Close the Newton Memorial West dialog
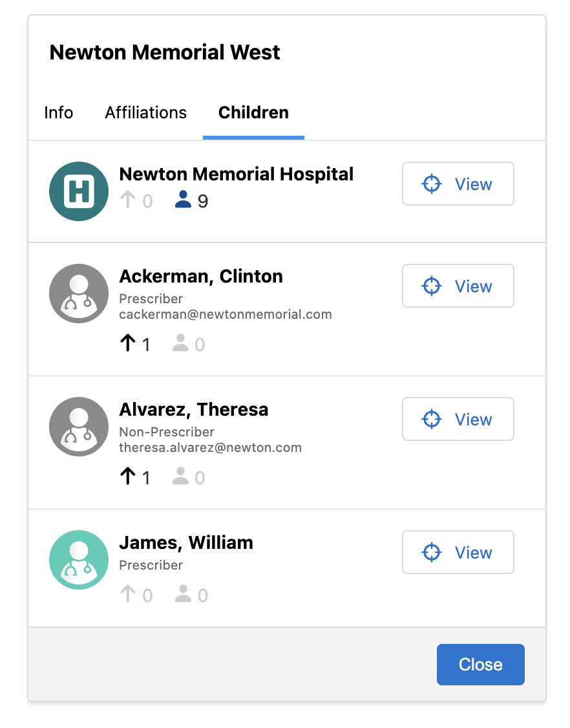 click(x=480, y=665)
